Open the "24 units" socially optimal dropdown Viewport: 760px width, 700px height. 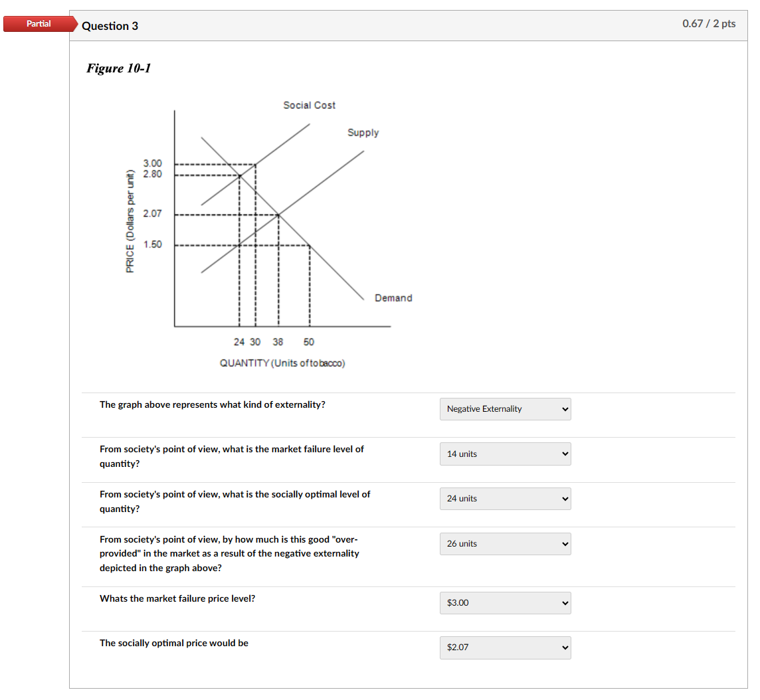[x=505, y=498]
